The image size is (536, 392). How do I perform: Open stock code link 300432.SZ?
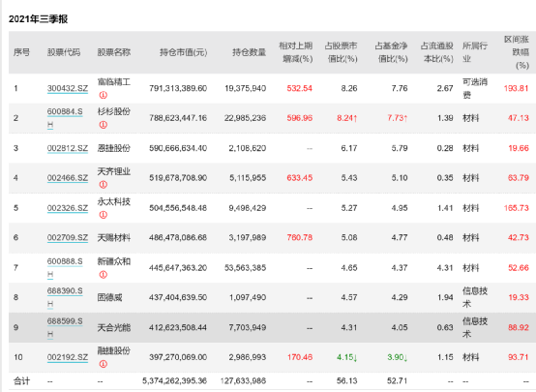pos(68,88)
